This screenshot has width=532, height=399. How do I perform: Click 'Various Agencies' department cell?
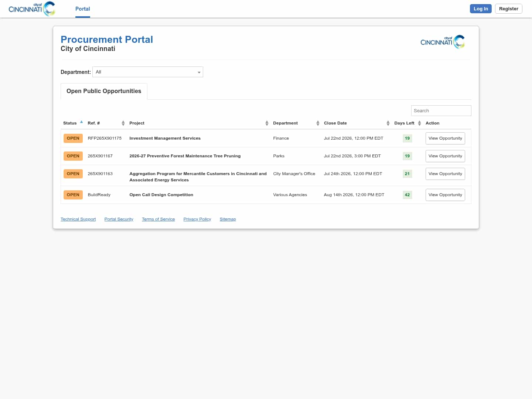(x=290, y=195)
